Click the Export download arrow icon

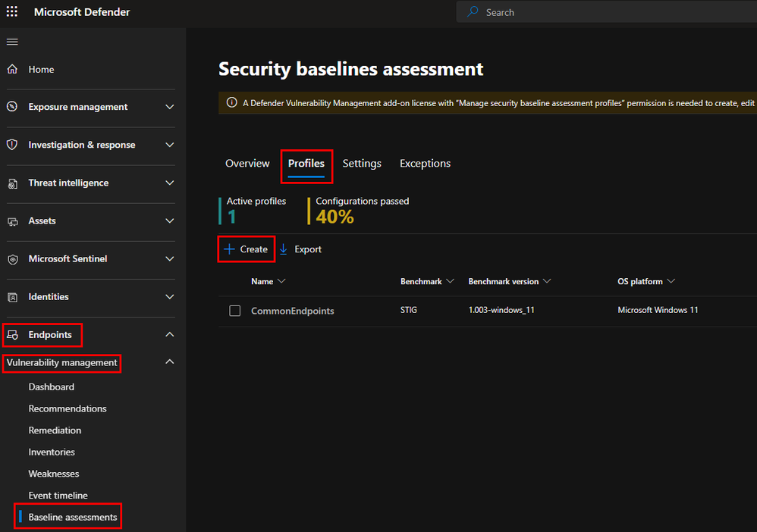tap(284, 249)
